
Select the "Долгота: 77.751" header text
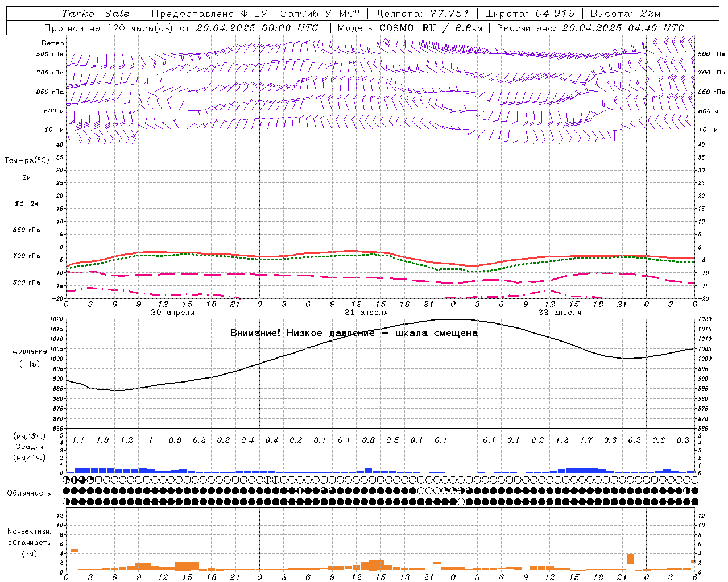[423, 14]
